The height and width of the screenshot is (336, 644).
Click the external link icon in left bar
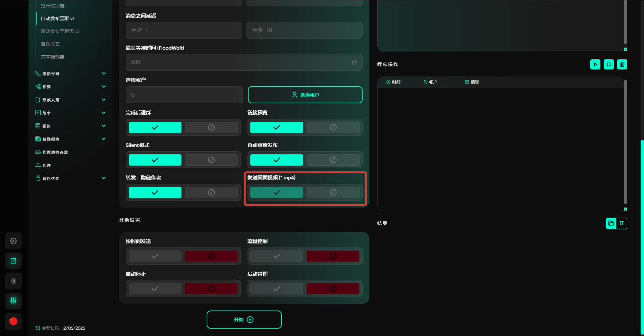click(13, 261)
